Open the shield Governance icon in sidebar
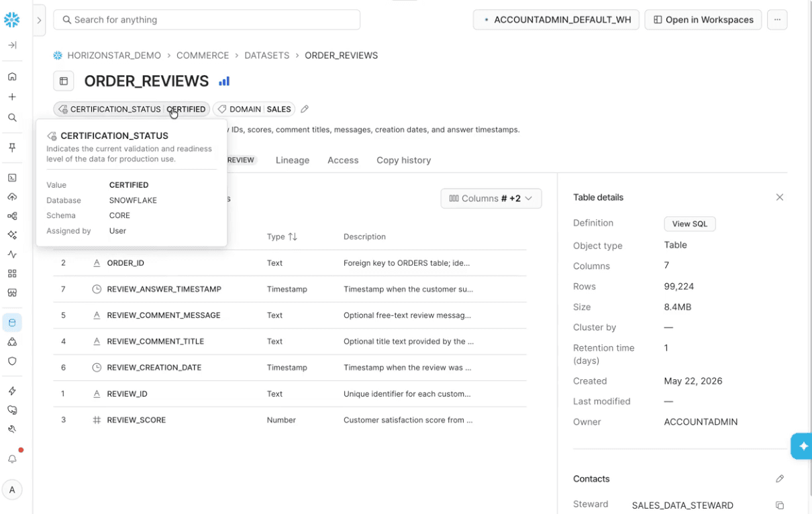The width and height of the screenshot is (812, 514). click(x=12, y=361)
